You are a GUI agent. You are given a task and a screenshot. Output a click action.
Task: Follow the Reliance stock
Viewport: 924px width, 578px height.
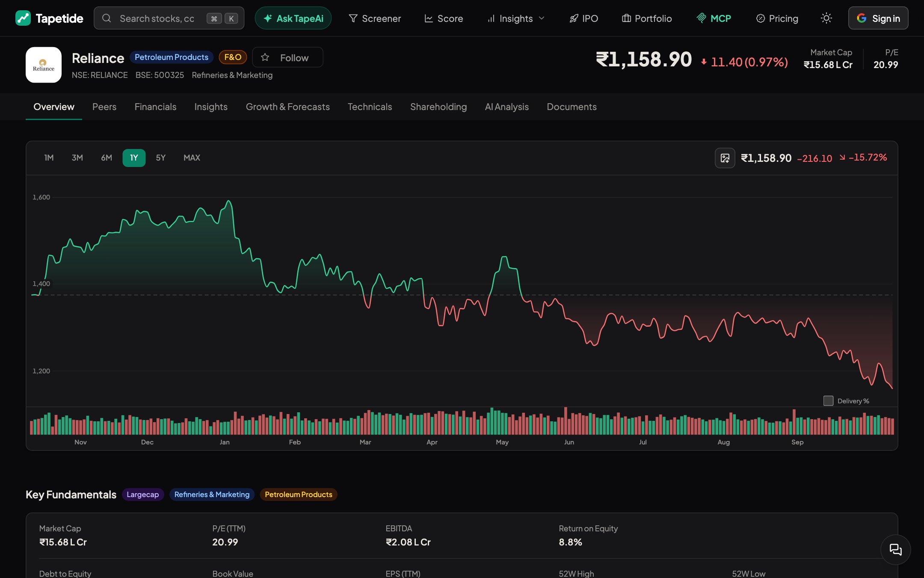(x=287, y=57)
